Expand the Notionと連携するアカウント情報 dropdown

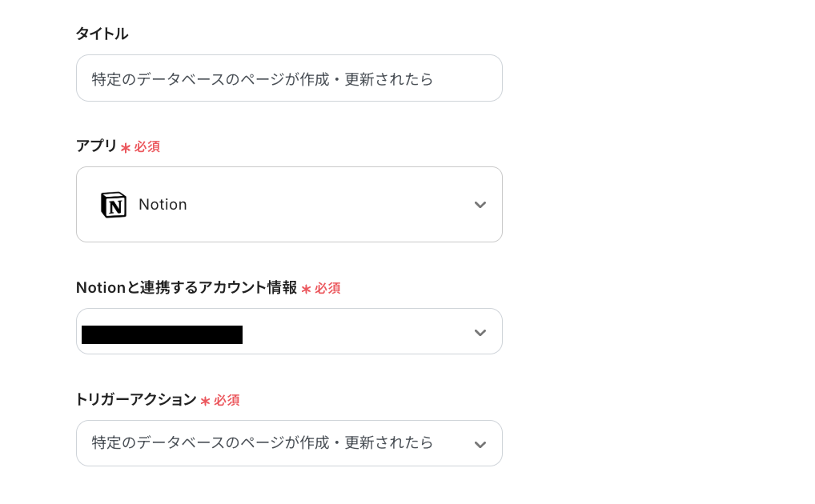[x=289, y=331]
